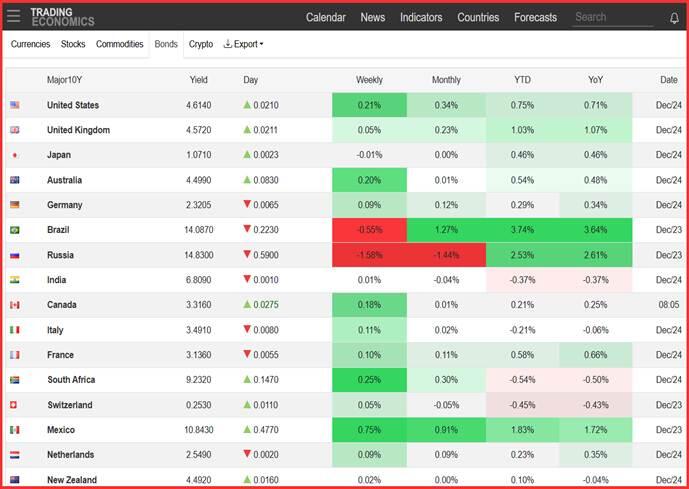
Task: Open the Calendar menu item
Action: click(325, 17)
